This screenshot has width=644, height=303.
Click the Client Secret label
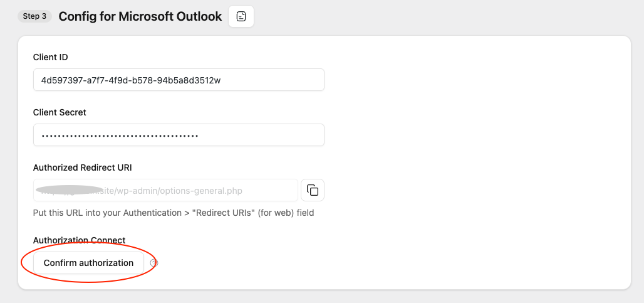click(60, 112)
